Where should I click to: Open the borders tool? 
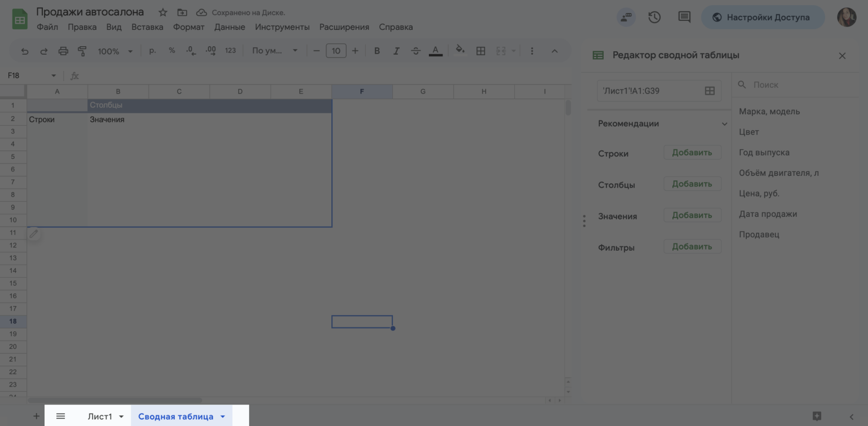[x=481, y=51]
